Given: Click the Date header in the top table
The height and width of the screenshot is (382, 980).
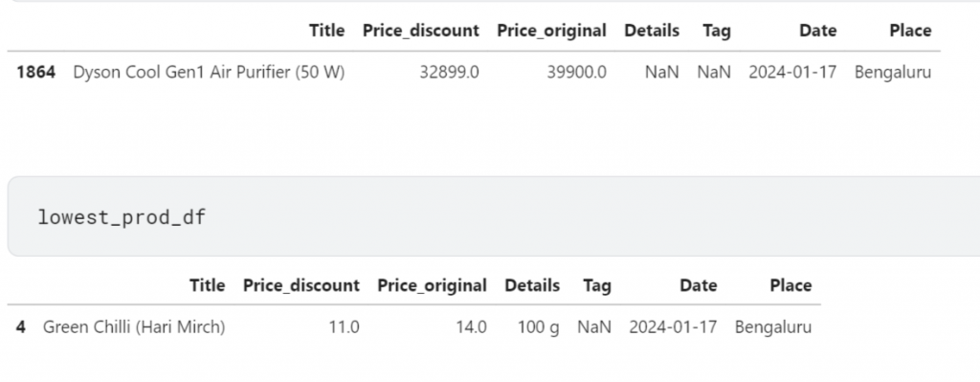Looking at the screenshot, I should (x=817, y=31).
